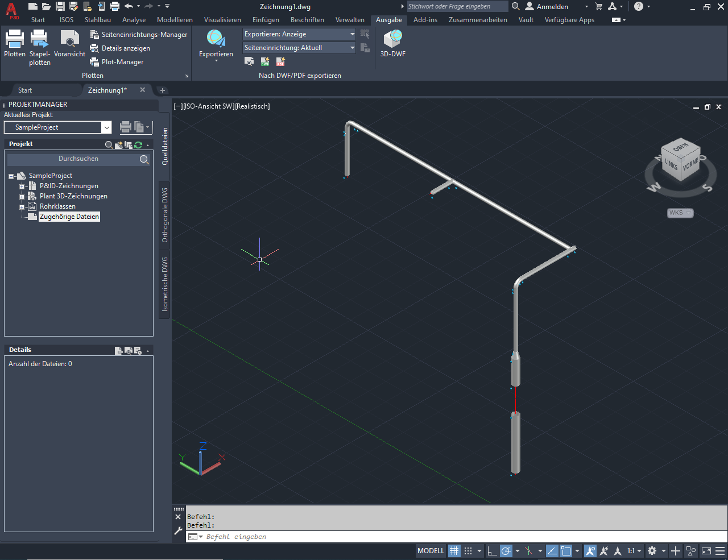728x560 pixels.
Task: Switch to the Visualisieren ribbon tab
Action: (x=222, y=20)
